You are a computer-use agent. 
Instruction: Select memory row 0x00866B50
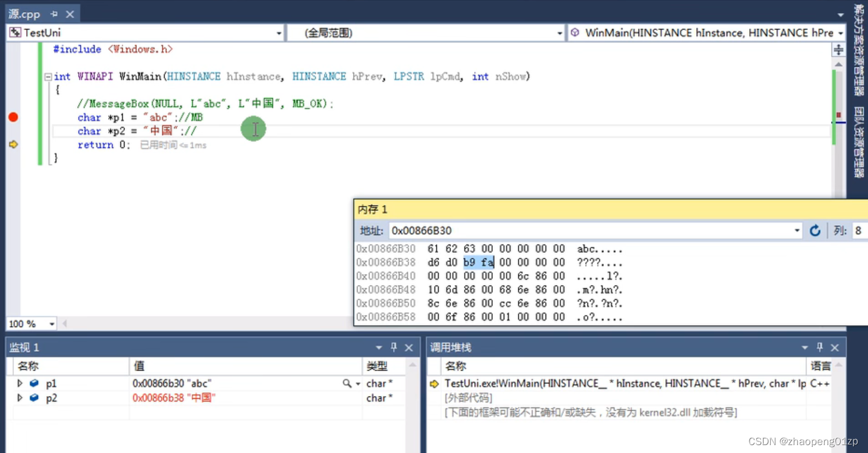coord(489,303)
